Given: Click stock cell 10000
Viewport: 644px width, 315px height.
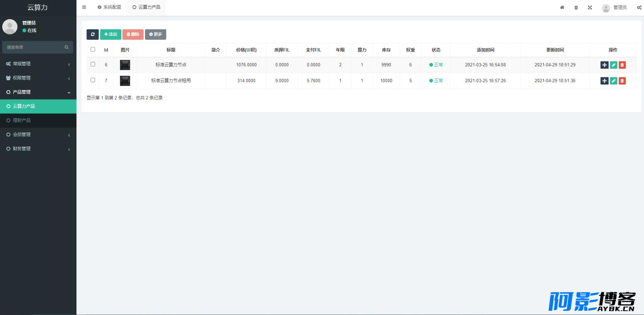Looking at the screenshot, I should 386,81.
